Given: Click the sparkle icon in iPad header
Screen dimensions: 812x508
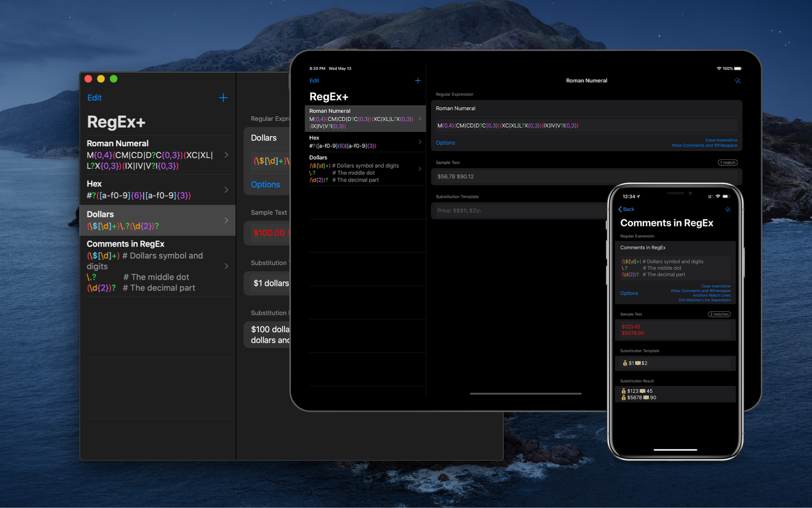Looking at the screenshot, I should coord(737,81).
